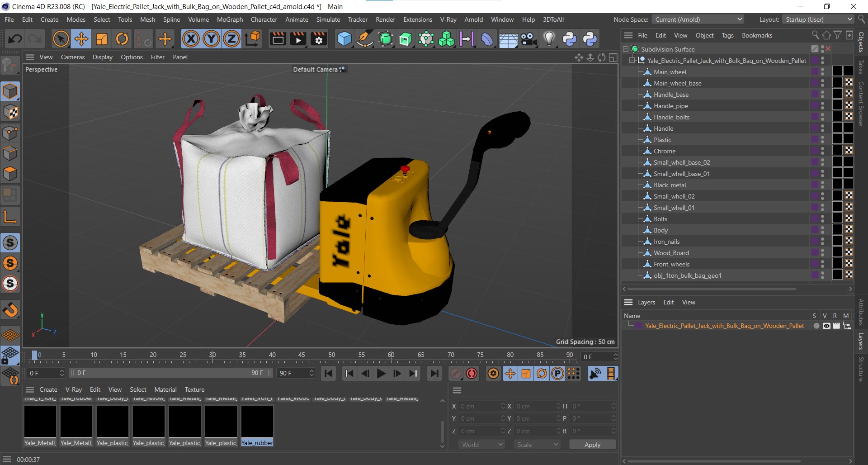868x465 pixels.
Task: Go to start of animation
Action: [x=329, y=373]
